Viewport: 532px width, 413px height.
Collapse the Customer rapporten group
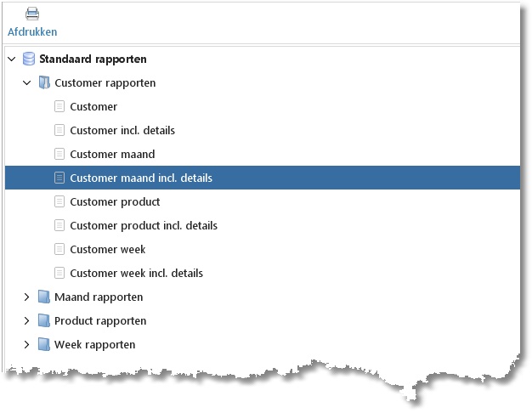(26, 83)
